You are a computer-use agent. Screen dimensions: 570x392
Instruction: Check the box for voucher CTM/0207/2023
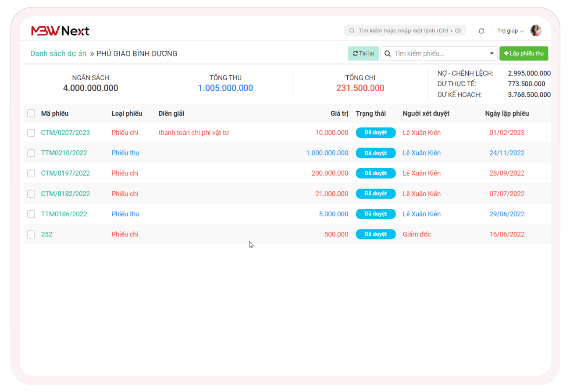pyautogui.click(x=31, y=133)
